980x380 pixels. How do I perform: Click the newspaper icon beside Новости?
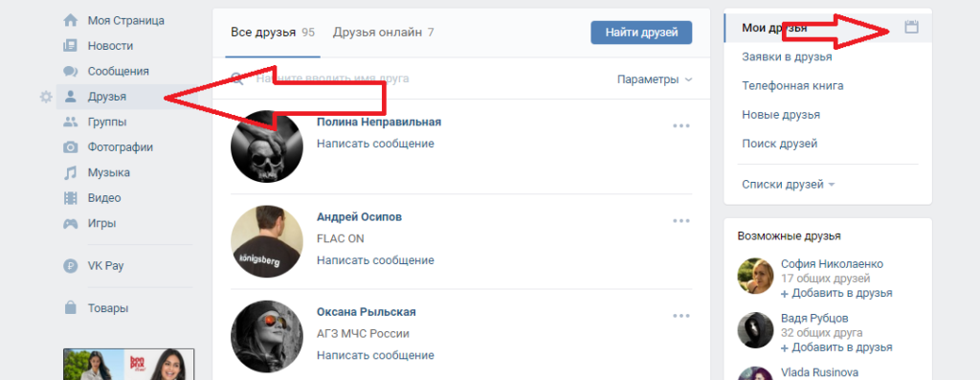(71, 46)
